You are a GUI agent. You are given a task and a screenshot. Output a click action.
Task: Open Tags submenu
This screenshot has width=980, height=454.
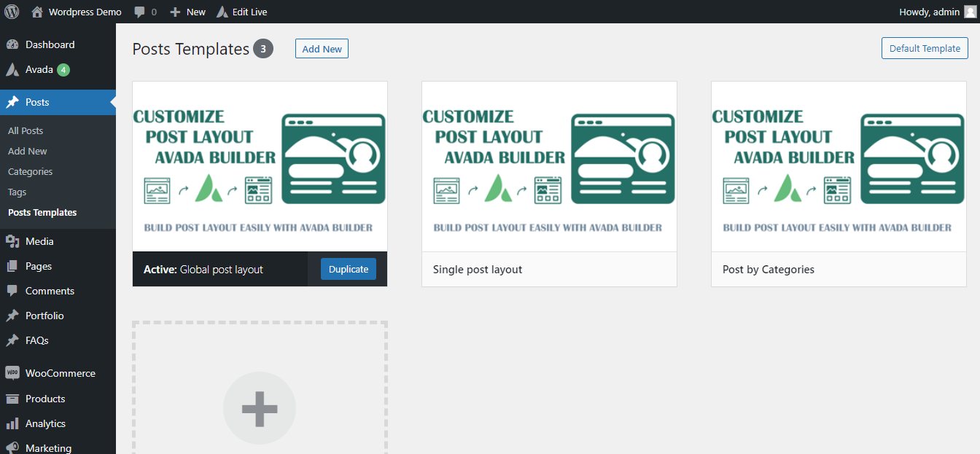[x=17, y=192]
